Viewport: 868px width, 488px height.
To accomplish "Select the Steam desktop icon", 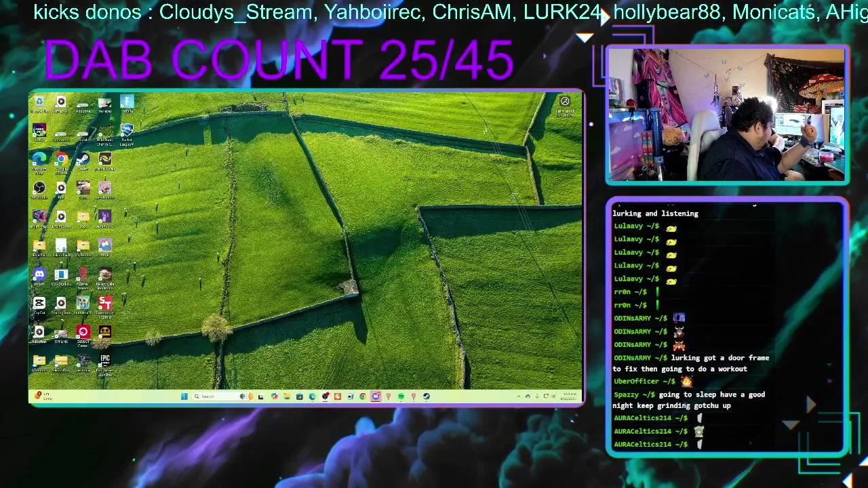I will 83,161.
